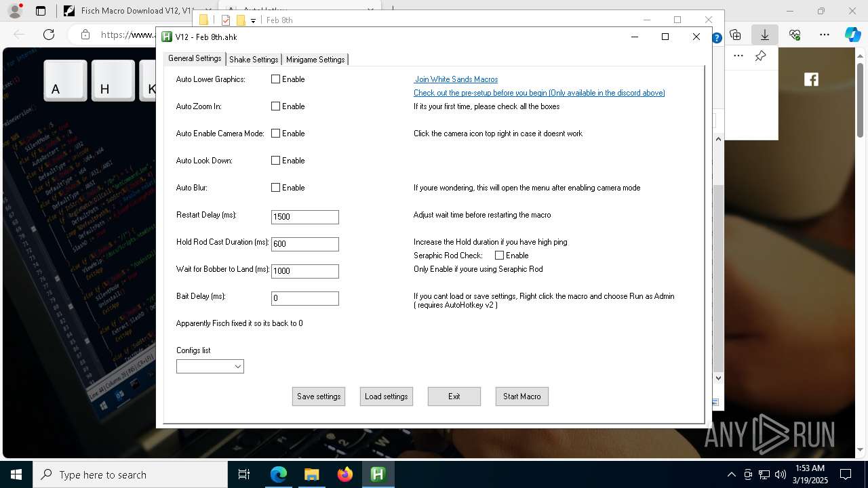This screenshot has width=868, height=488.
Task: Open Edge Copilot icon
Action: tap(852, 35)
